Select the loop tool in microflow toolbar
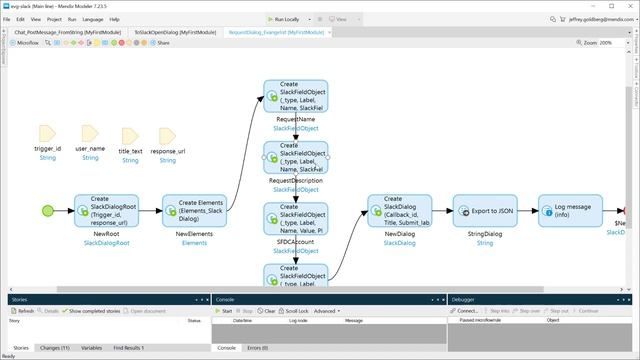 click(x=89, y=42)
